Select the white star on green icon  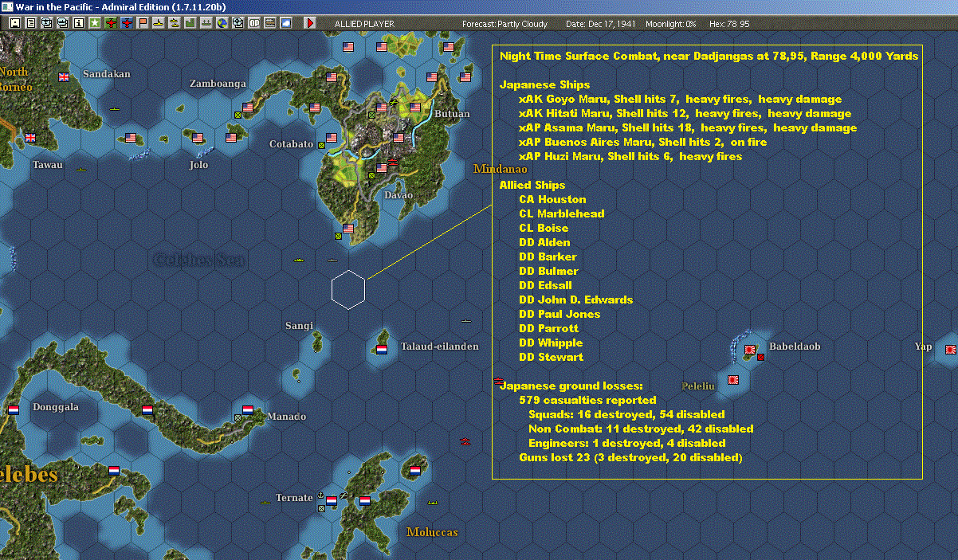(95, 23)
